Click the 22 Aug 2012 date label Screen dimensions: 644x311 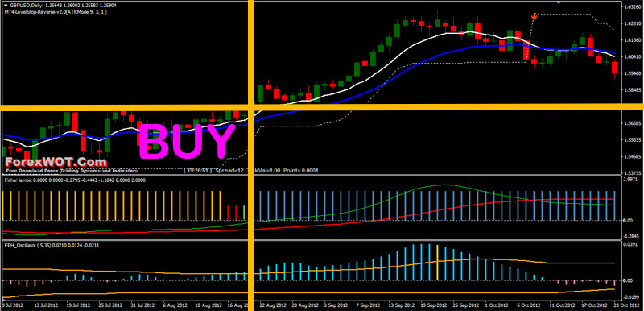click(273, 305)
